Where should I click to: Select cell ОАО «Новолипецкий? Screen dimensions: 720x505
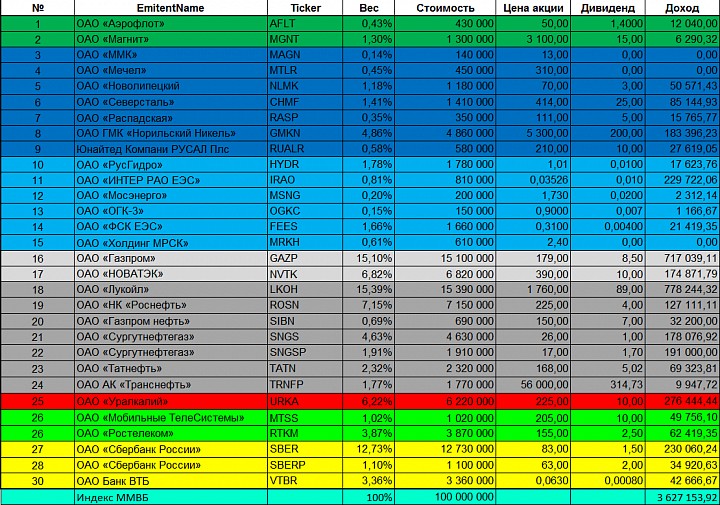(170, 86)
